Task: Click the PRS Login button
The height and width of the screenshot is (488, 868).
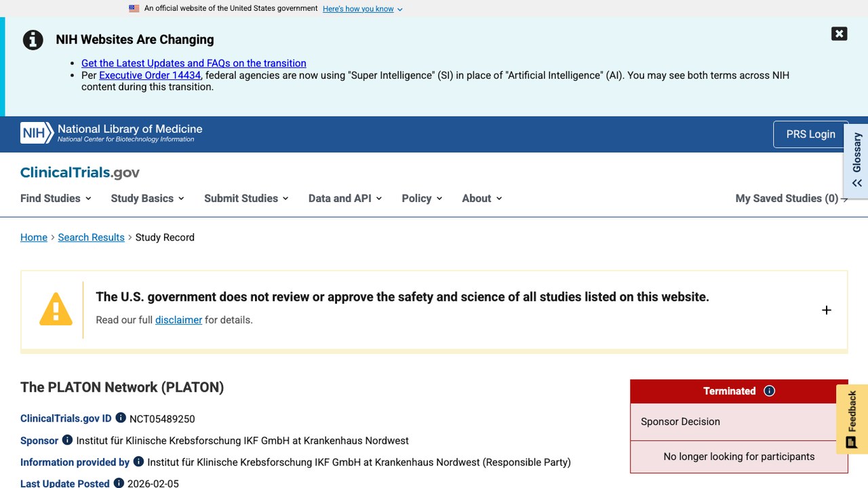Action: point(810,134)
